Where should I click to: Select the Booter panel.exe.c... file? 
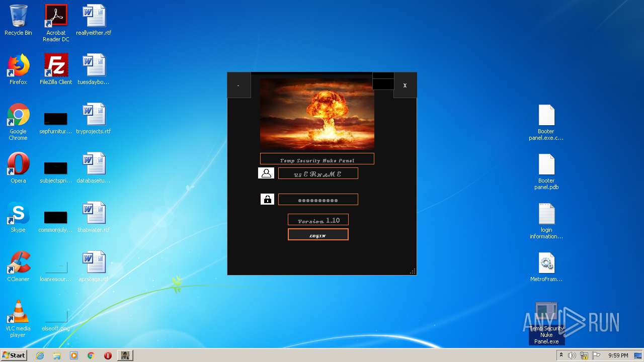[x=546, y=122]
